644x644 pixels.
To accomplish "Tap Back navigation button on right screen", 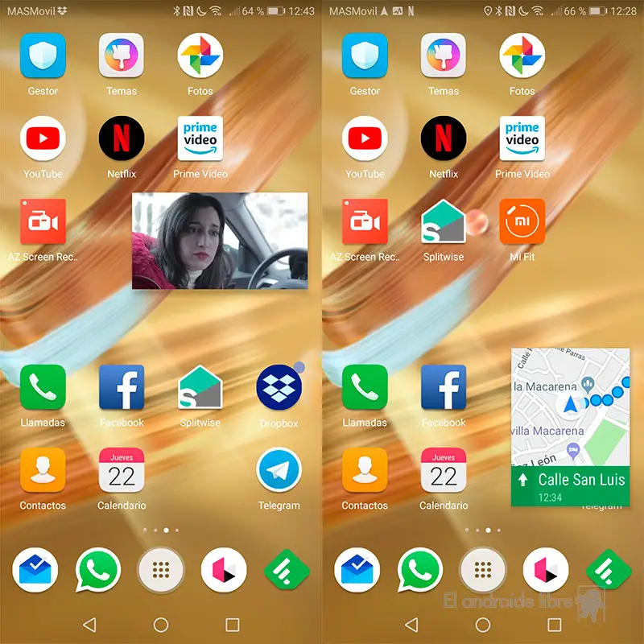I will point(411,625).
